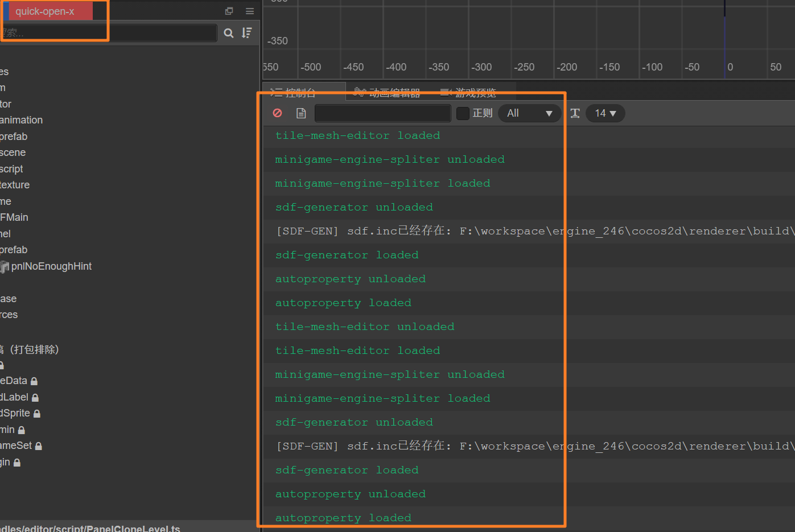
Task: Click the assets search magnifier icon
Action: point(229,33)
